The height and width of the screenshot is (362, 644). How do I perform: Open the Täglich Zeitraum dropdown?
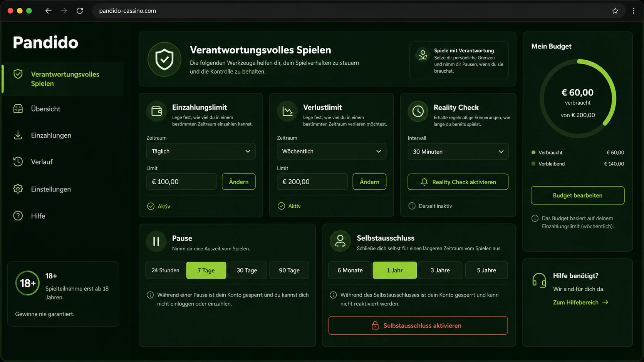[x=201, y=151]
